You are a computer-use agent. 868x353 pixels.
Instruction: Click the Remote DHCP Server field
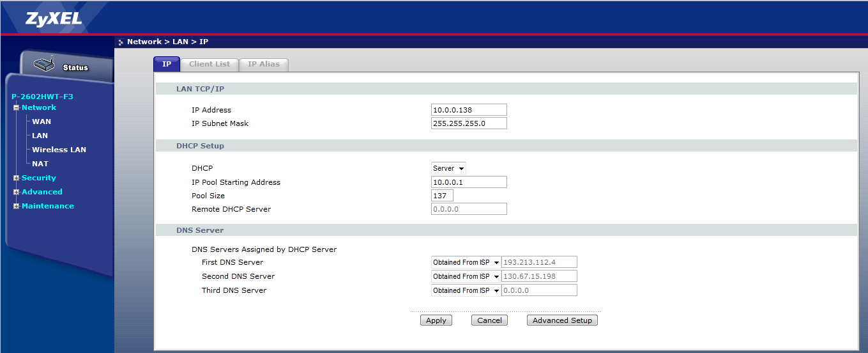click(x=469, y=209)
